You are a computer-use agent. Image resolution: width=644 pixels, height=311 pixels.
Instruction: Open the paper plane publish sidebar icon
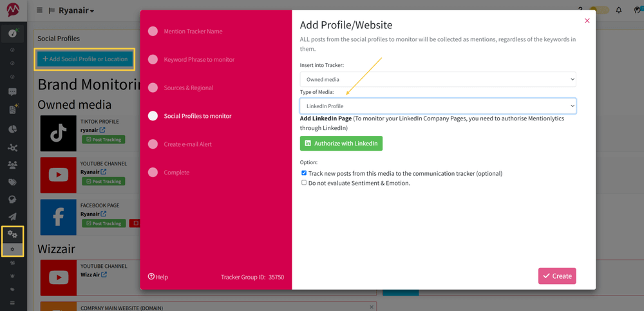(x=13, y=217)
